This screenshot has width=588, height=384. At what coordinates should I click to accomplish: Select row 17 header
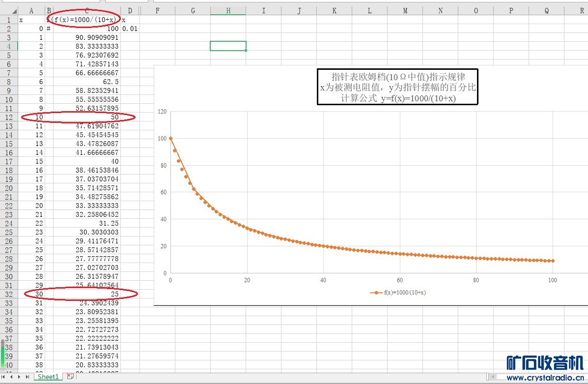pyautogui.click(x=9, y=161)
